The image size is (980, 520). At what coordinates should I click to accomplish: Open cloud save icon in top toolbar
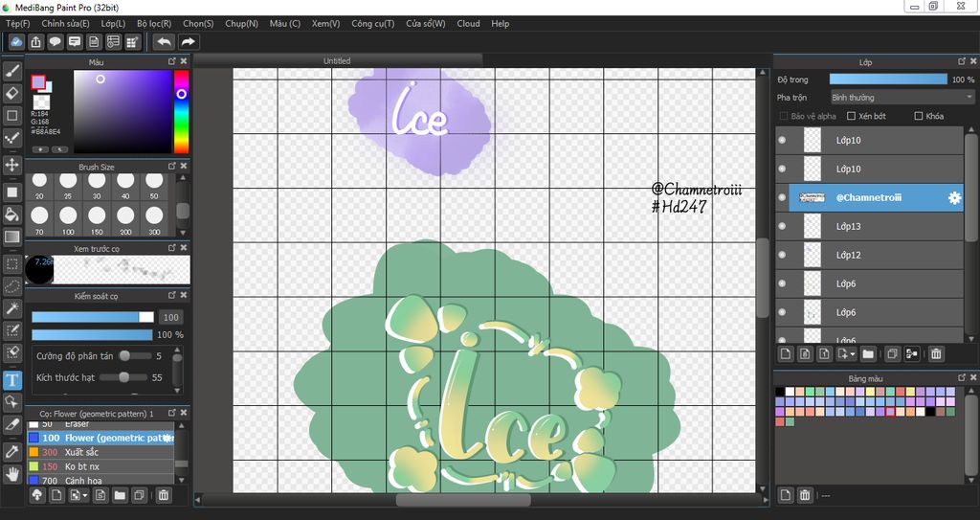coord(16,42)
